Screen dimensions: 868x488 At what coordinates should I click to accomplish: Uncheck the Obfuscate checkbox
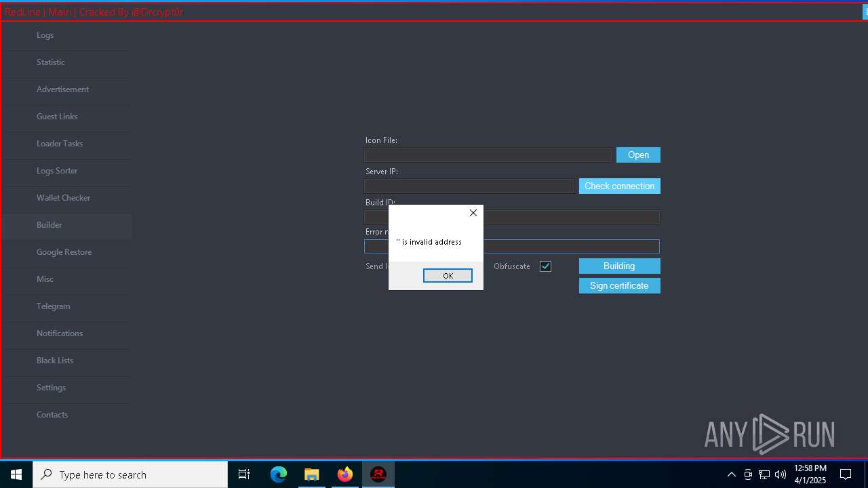(545, 266)
